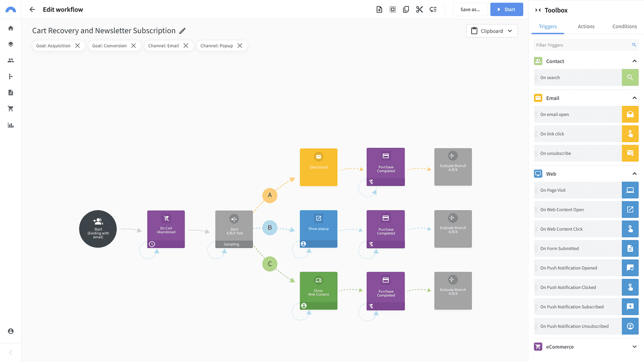Select the Show popup node on the canvas
Image resolution: width=644 pixels, height=362 pixels.
pyautogui.click(x=318, y=229)
